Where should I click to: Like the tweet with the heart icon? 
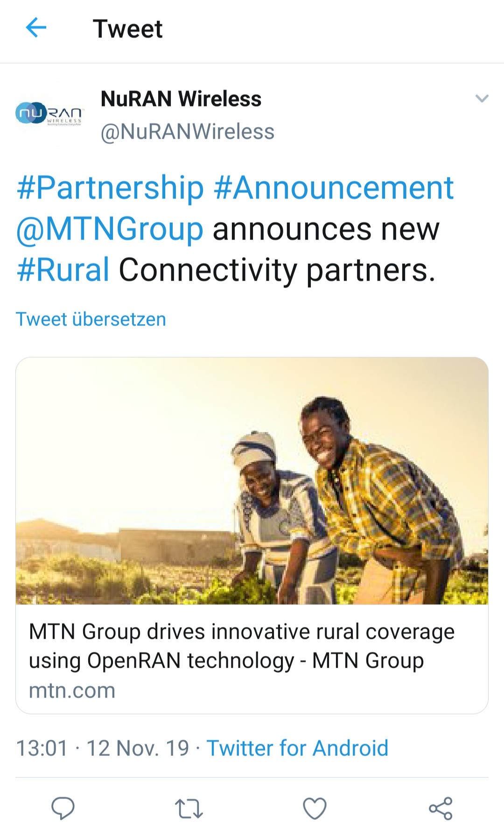pos(315,809)
